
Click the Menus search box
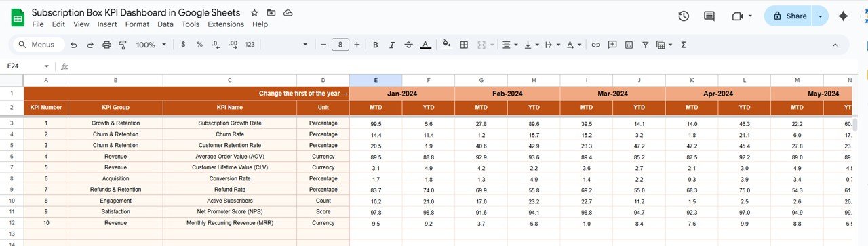click(x=39, y=45)
